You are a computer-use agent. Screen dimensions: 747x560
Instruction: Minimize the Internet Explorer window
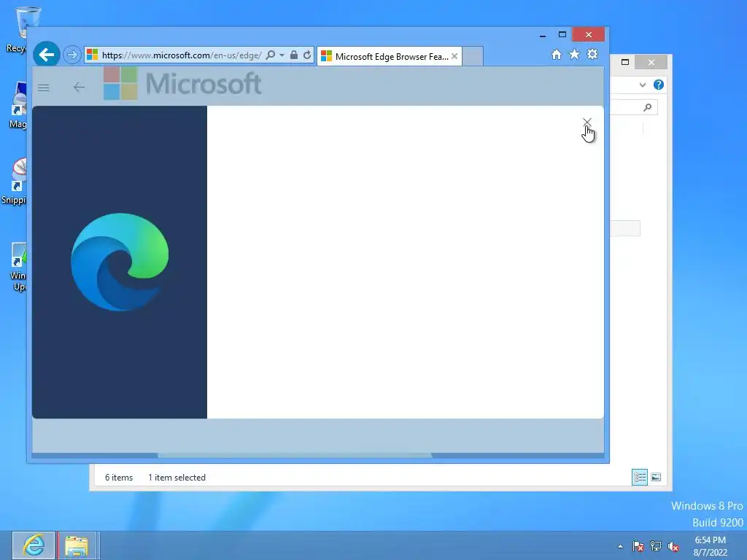click(x=543, y=35)
